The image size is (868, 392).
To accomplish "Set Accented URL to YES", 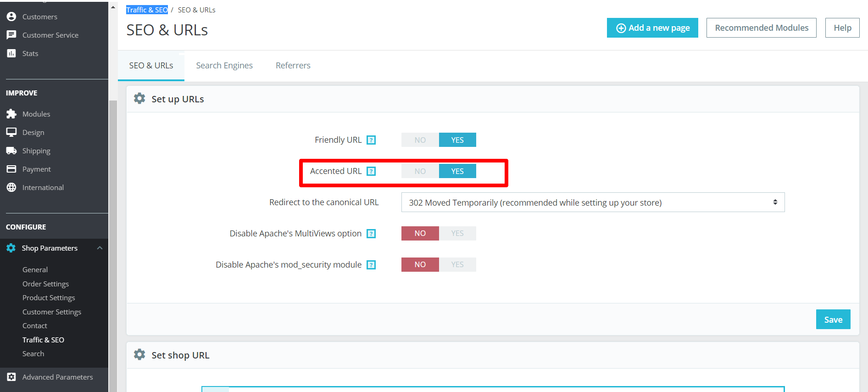I will point(457,171).
